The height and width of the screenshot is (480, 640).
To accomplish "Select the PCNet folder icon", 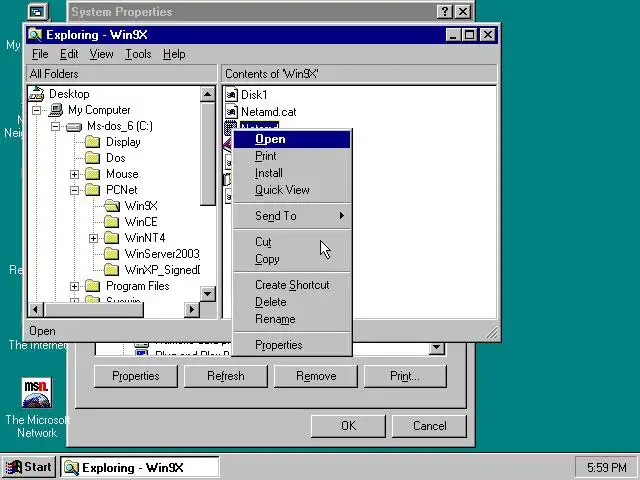I will 93,190.
